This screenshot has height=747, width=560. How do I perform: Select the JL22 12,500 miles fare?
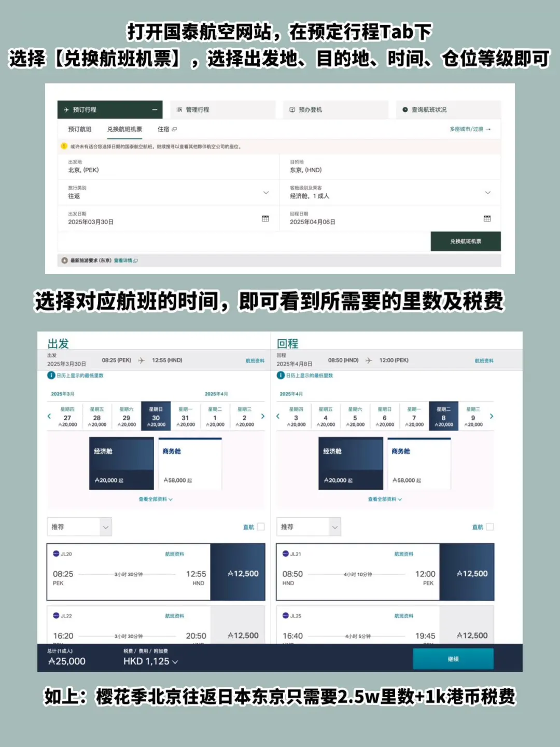(x=237, y=625)
